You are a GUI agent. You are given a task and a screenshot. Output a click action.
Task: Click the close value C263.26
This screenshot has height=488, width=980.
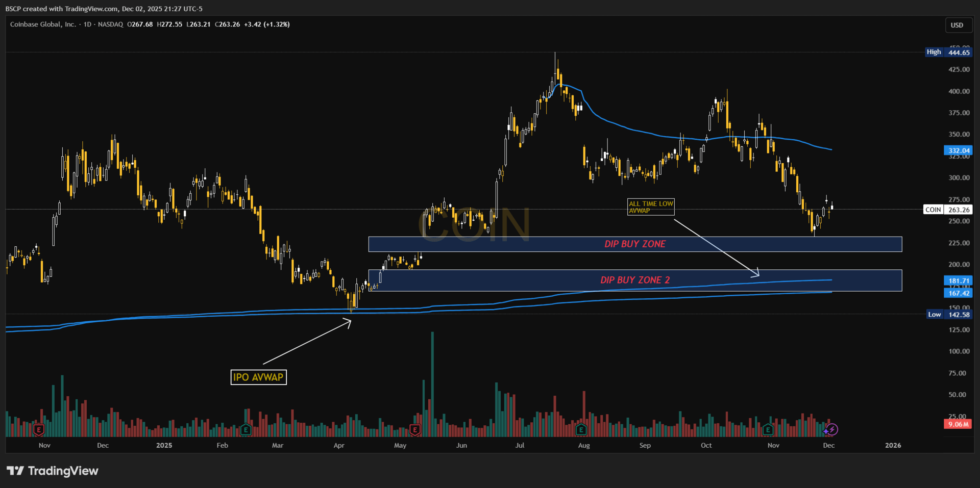tap(227, 24)
